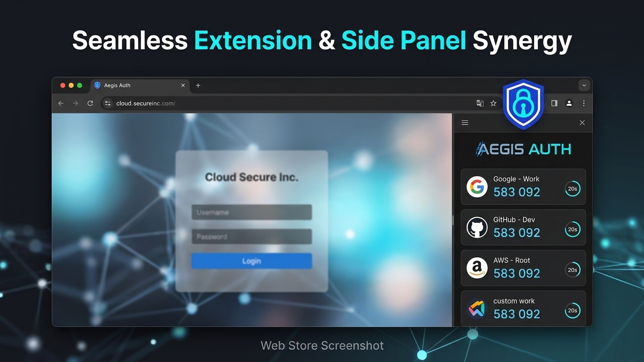644x362 pixels.
Task: Click the Amazon AWS logo icon
Action: coord(477,268)
